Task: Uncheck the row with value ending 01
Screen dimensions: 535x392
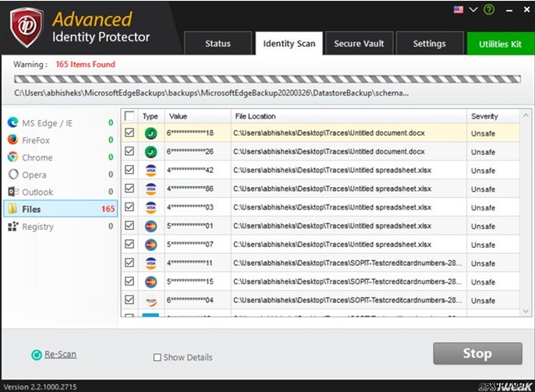Action: click(x=129, y=225)
